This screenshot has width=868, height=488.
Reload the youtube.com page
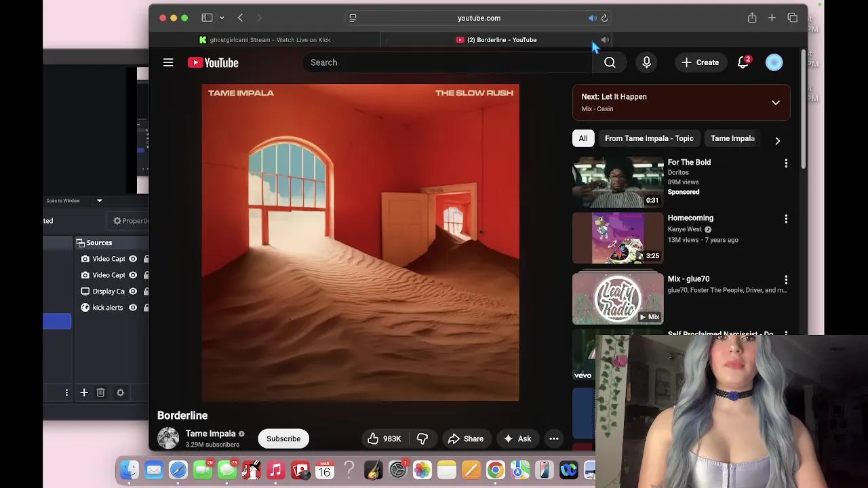pos(604,18)
